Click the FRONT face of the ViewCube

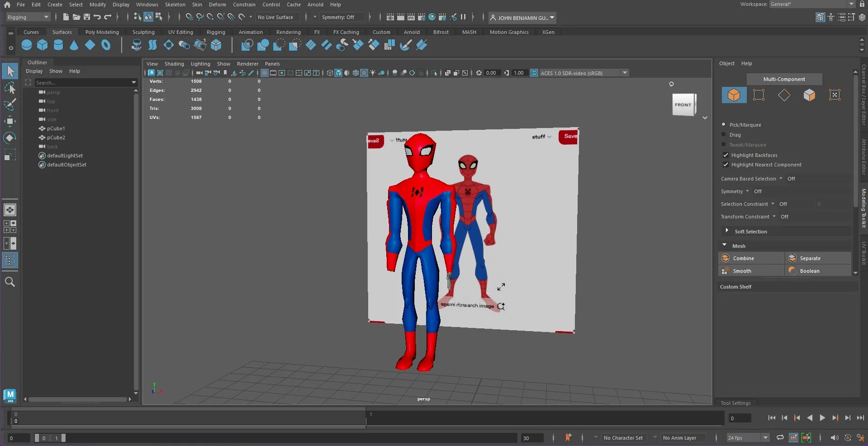click(683, 104)
